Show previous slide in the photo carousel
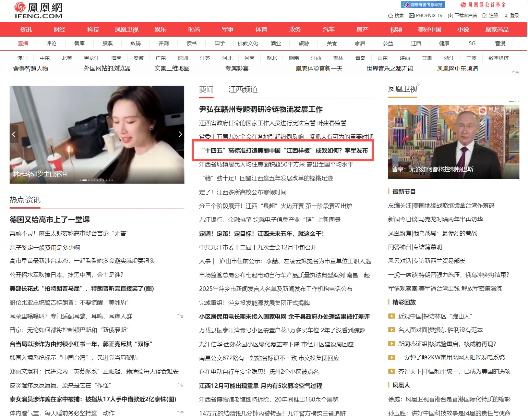The width and height of the screenshot is (528, 420). (14, 134)
